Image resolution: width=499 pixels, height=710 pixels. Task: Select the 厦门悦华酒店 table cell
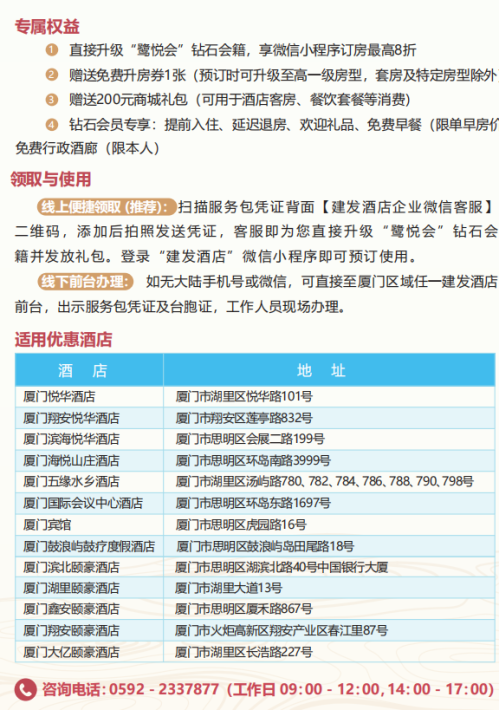[x=89, y=397]
